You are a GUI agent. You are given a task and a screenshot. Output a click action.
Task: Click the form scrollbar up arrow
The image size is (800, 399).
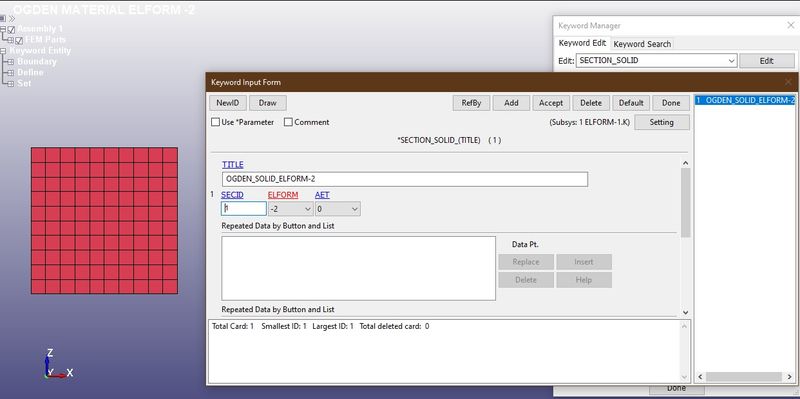tap(685, 163)
